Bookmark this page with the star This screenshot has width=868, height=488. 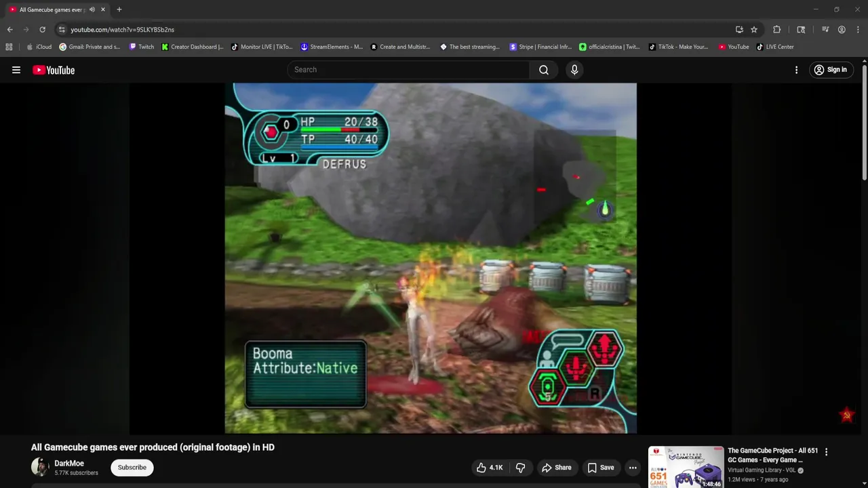click(754, 30)
